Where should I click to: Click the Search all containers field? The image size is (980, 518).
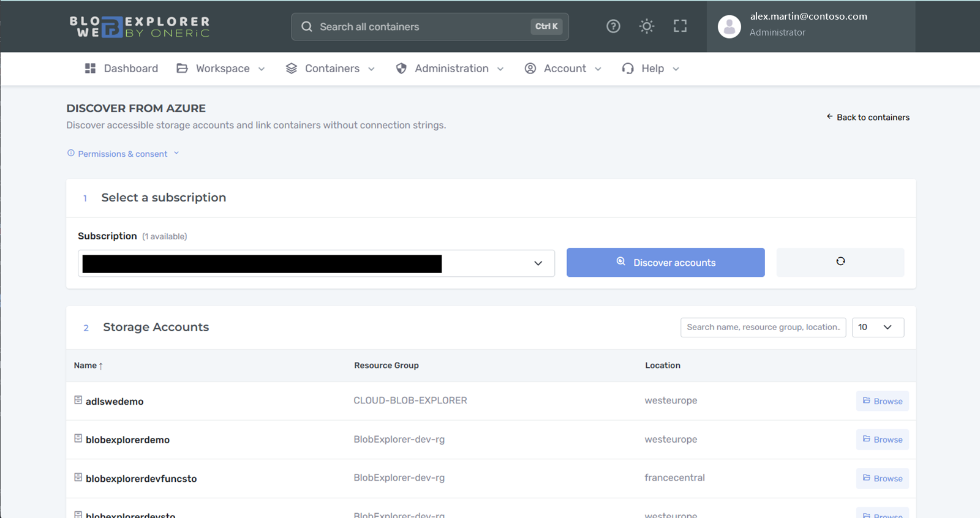[430, 27]
